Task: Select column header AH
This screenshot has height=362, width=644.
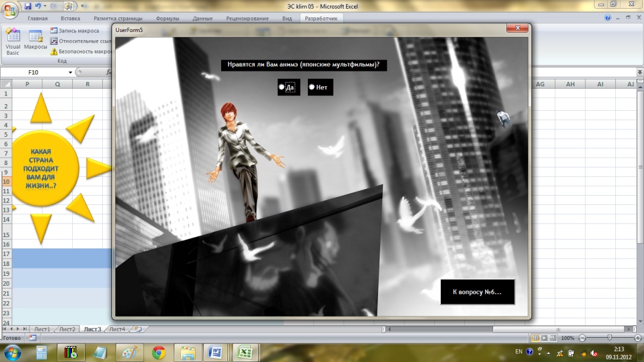Action: [571, 84]
